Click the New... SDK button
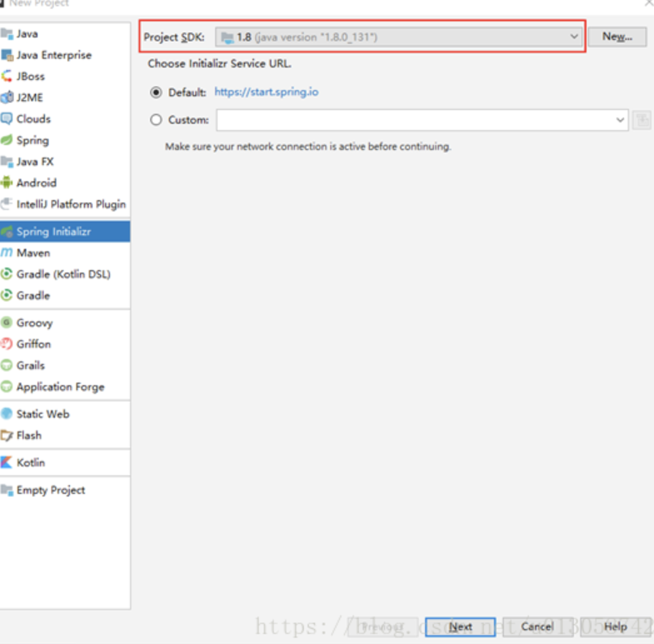 pyautogui.click(x=617, y=37)
